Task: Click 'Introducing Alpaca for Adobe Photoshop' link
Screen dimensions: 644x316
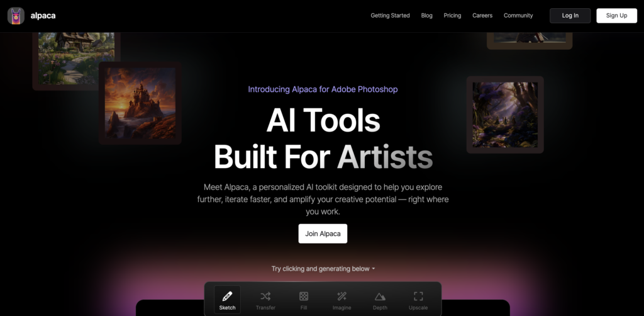Action: pyautogui.click(x=323, y=89)
